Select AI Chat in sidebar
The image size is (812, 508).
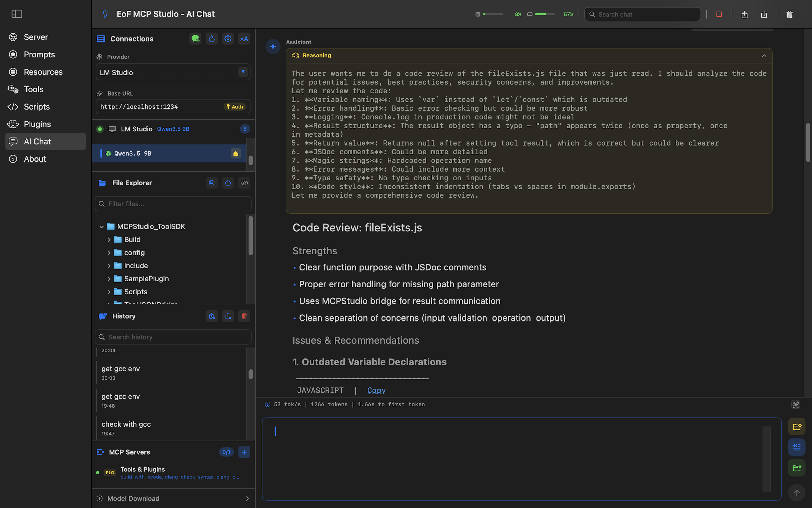click(46, 142)
